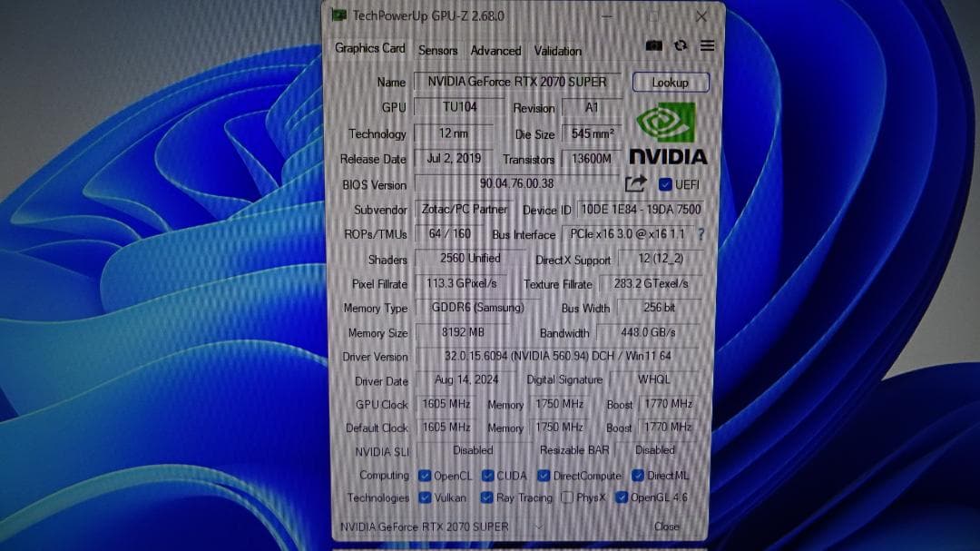Toggle the Ray Tracing checkbox
The width and height of the screenshot is (980, 551).
(486, 497)
